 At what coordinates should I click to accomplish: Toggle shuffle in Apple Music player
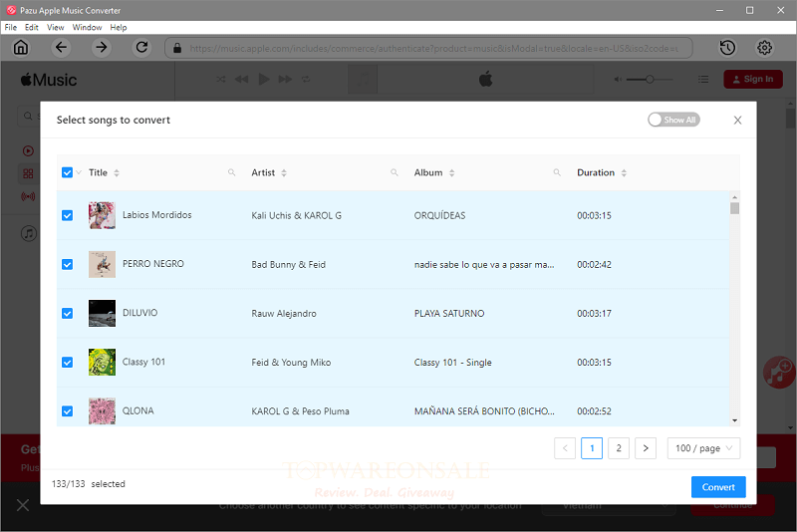click(x=220, y=80)
